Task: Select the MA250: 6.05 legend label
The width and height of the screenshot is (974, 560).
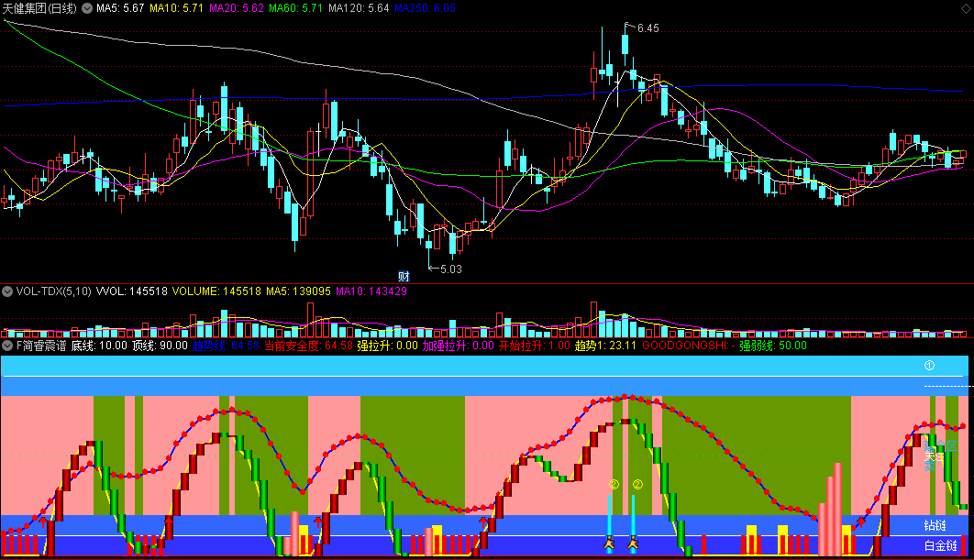Action: pyautogui.click(x=425, y=8)
